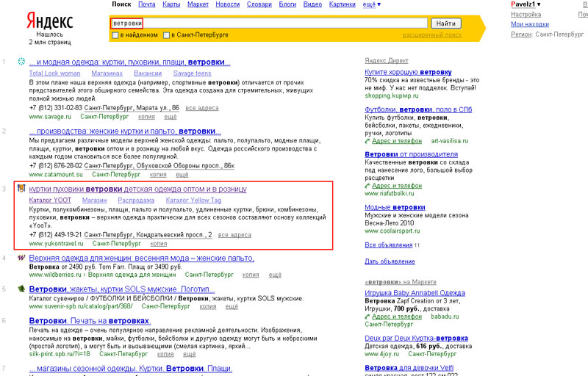Open 'куртки пуховики ветровки детская одежда' result

[x=137, y=189]
